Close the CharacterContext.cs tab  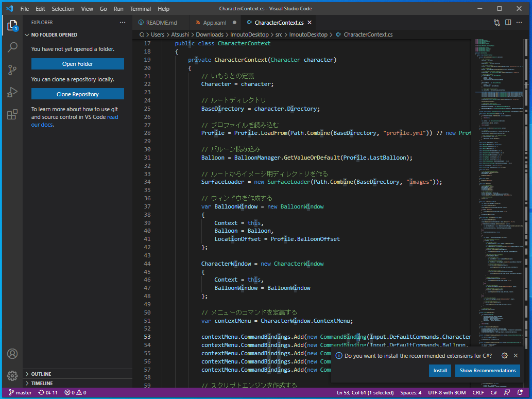point(310,23)
